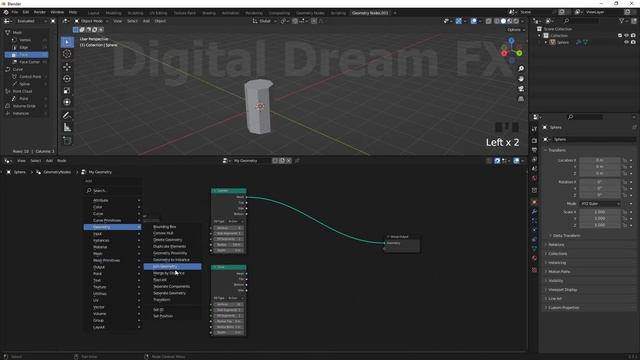This screenshot has width=640, height=360.
Task: Select Vertex domain in spreadsheet
Action: click(26, 40)
